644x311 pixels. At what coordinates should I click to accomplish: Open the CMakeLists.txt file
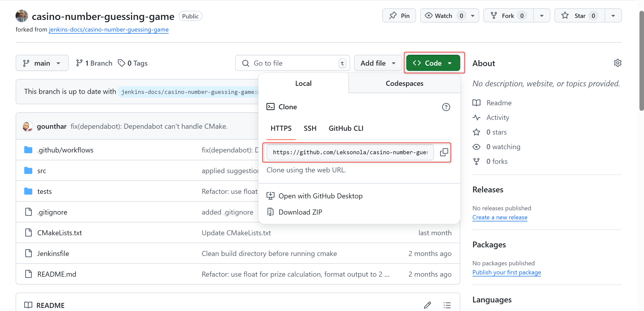pyautogui.click(x=60, y=233)
